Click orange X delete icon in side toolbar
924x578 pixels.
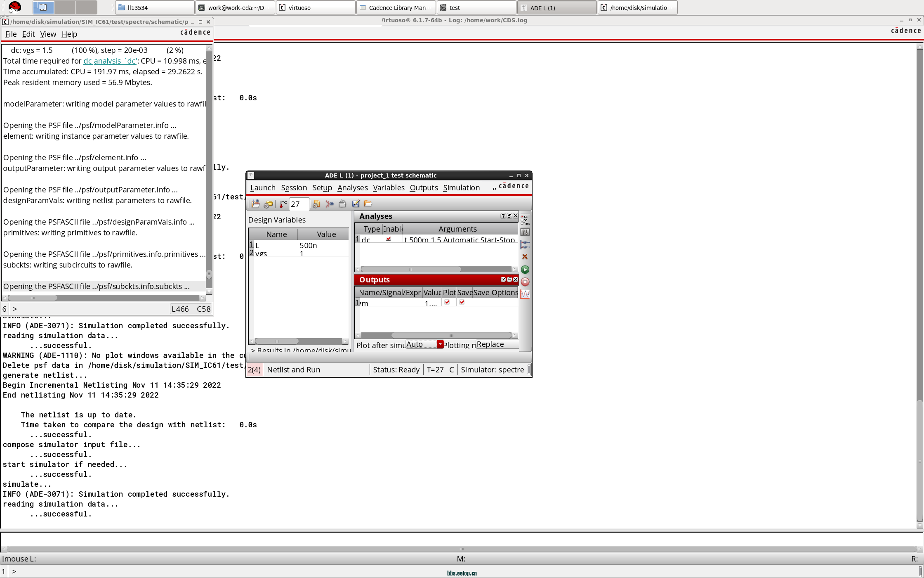[x=525, y=257]
